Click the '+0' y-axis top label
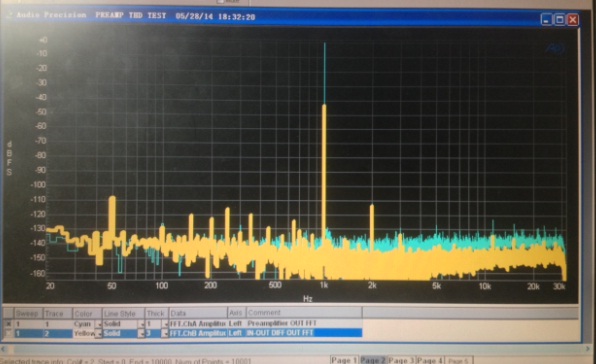The height and width of the screenshot is (364, 596). coord(42,40)
